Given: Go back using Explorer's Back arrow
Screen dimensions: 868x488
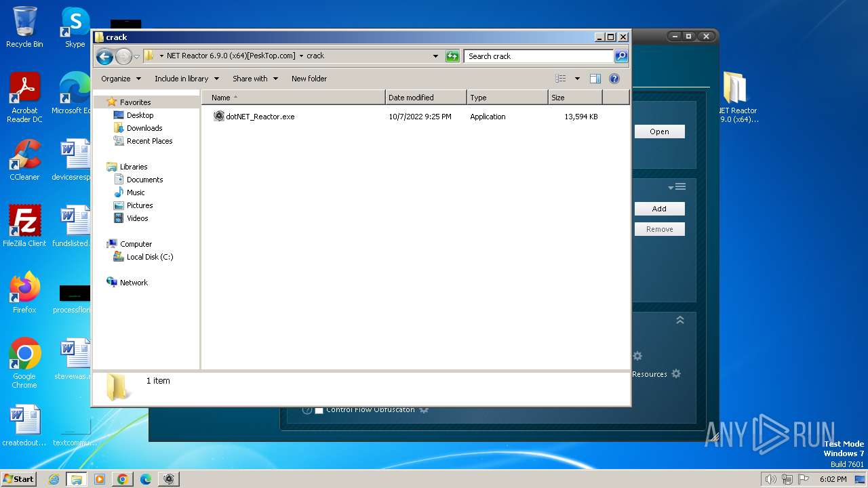Looking at the screenshot, I should coord(104,56).
